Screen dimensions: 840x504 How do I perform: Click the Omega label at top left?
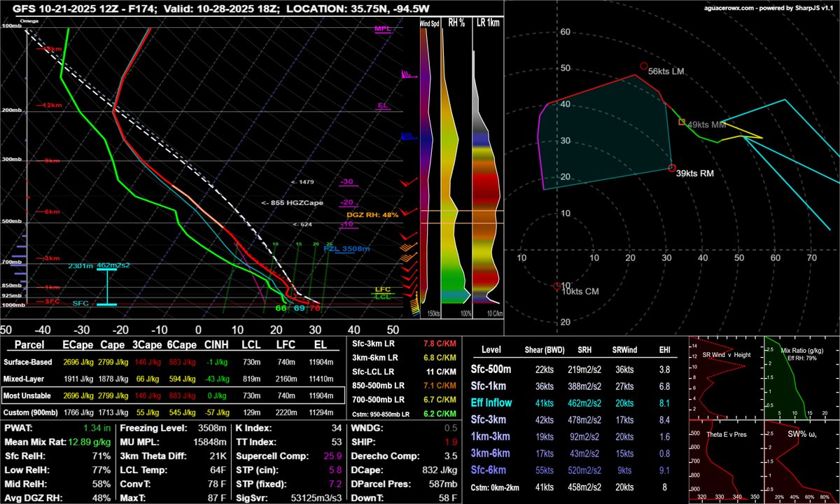[x=29, y=21]
